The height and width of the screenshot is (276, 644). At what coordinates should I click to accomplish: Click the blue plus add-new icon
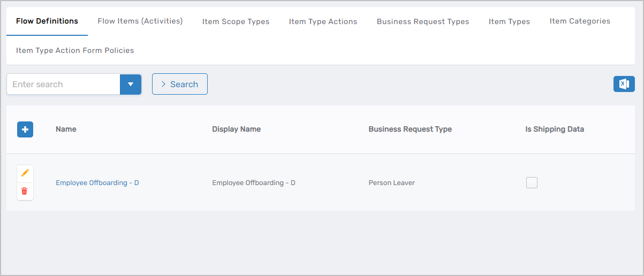click(x=25, y=129)
